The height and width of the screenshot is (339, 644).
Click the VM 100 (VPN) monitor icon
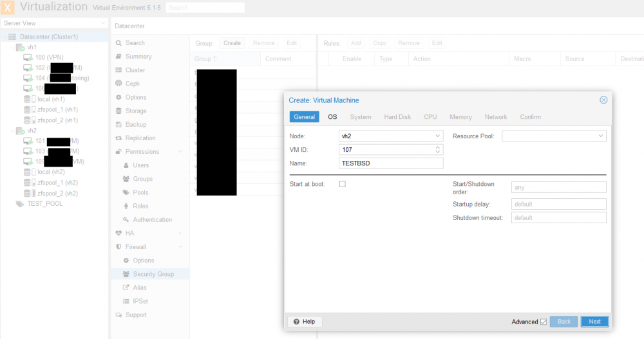click(28, 57)
